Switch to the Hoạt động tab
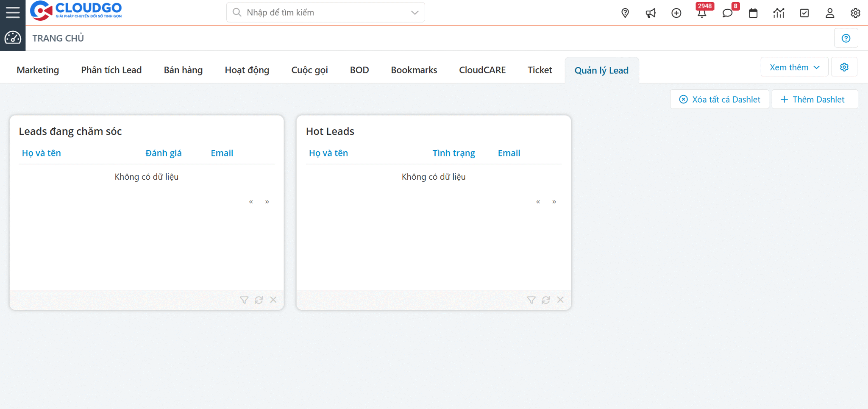 [x=247, y=70]
